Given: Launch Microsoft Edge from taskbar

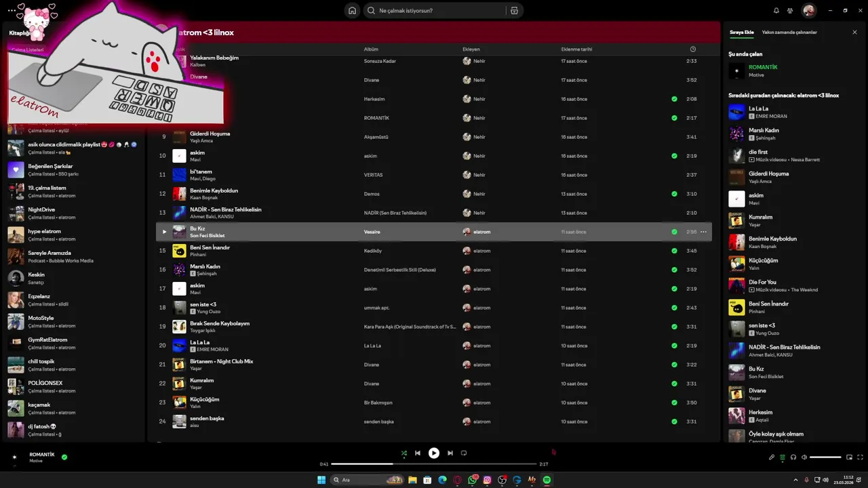Looking at the screenshot, I should [x=442, y=480].
